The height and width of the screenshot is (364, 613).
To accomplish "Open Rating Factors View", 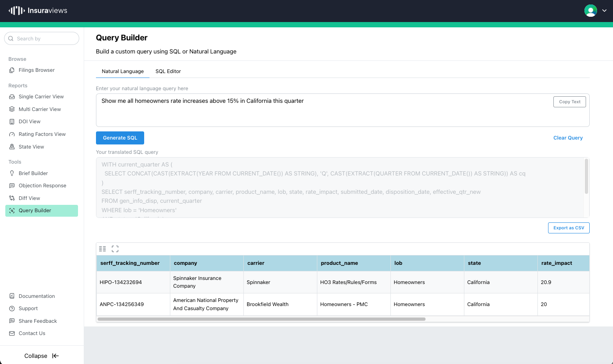I will click(x=42, y=134).
